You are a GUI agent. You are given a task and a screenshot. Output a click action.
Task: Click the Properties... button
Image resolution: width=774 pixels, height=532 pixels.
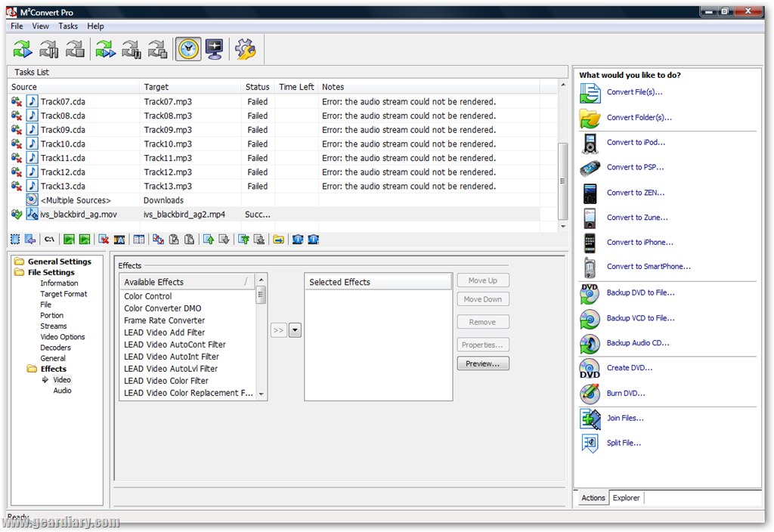(483, 345)
